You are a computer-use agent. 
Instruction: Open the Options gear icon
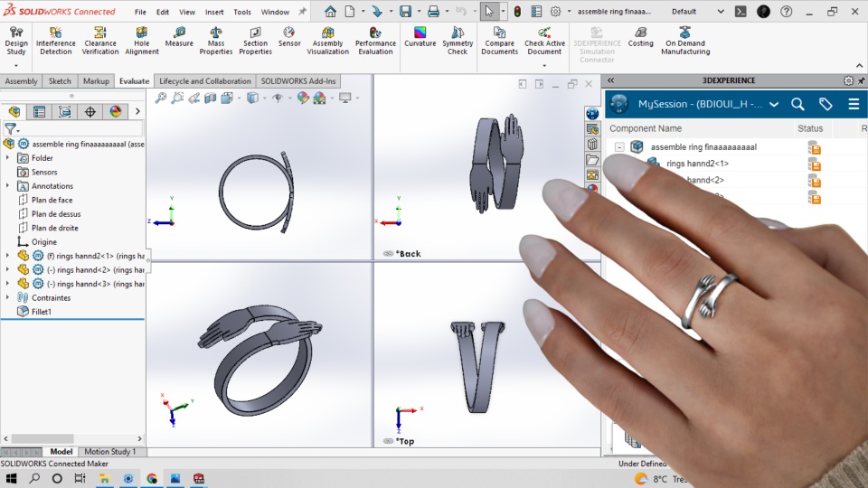(555, 11)
